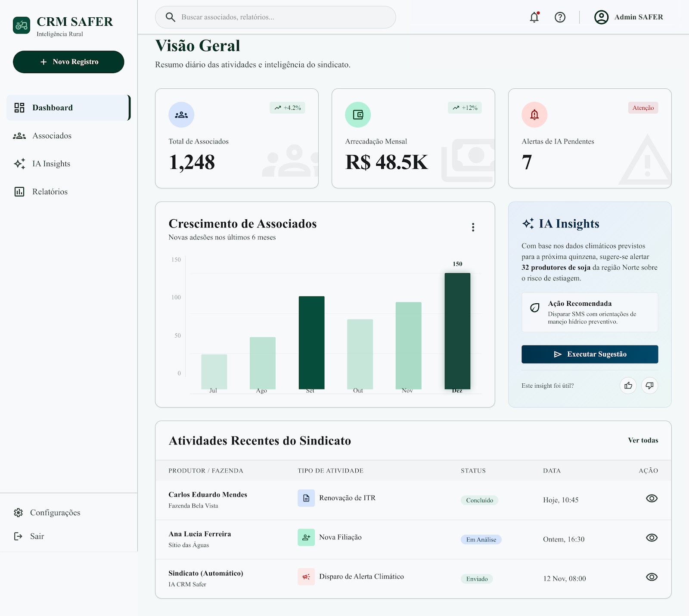
Task: Click the document icon for Renovação de ITR
Action: [306, 498]
